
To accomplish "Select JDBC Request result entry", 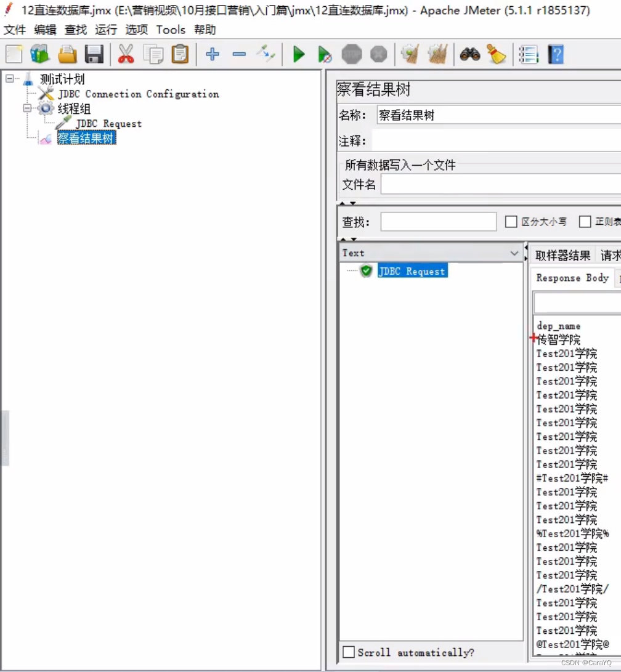I will (x=412, y=271).
